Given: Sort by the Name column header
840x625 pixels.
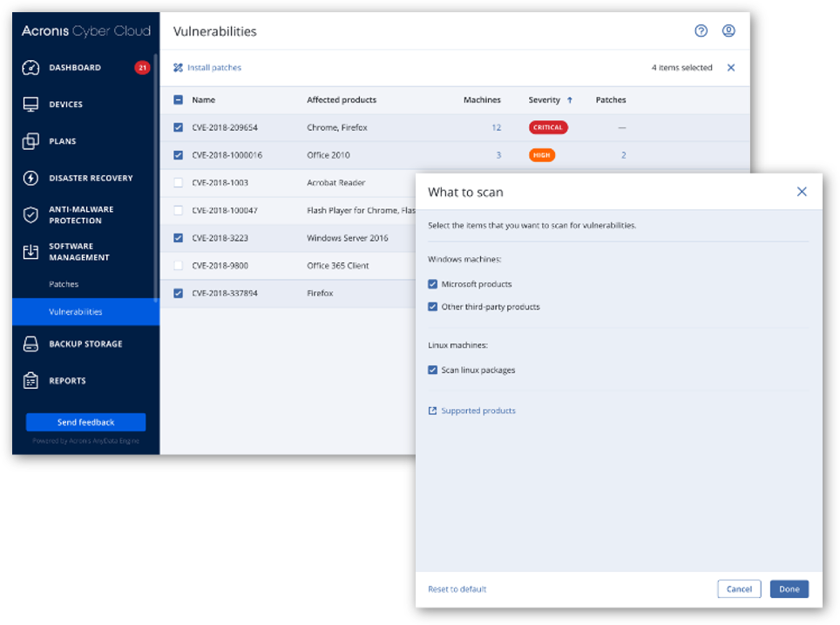Looking at the screenshot, I should point(204,99).
